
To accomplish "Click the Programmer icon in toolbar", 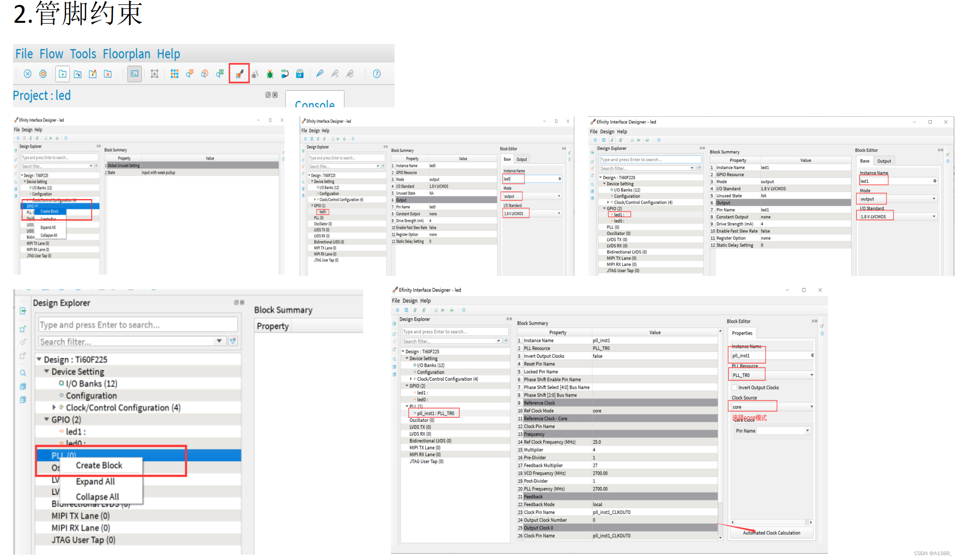I will click(284, 74).
